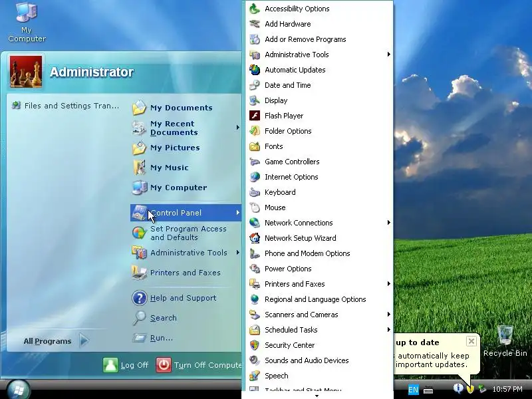Open Accessibility Options icon in Control Panel menu

[255, 9]
